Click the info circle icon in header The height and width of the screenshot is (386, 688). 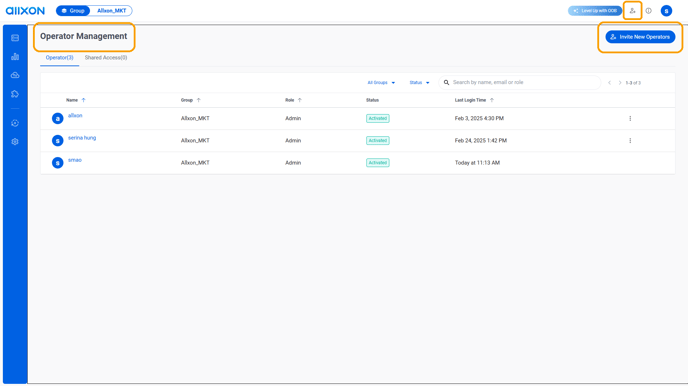click(649, 11)
